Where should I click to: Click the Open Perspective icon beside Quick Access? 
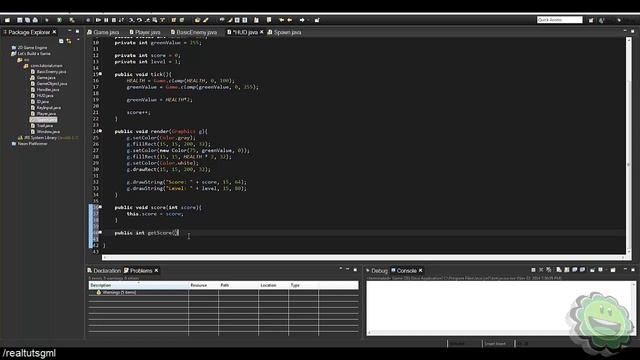coord(591,20)
